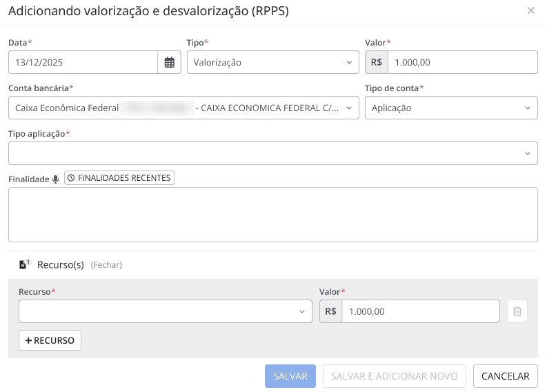Open the calendar date picker icon
Viewport: 547px width, 392px height.
click(x=169, y=62)
